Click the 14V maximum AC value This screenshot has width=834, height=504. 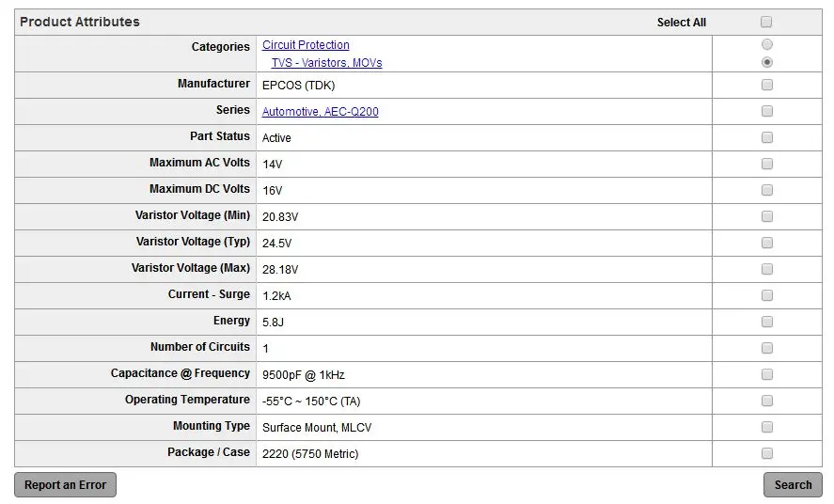(x=273, y=165)
